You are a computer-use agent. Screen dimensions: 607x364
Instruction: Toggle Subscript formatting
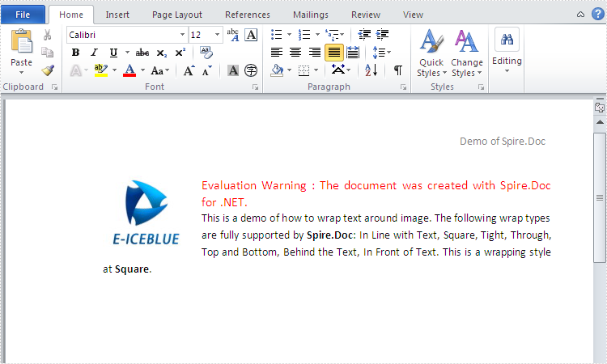click(x=161, y=53)
